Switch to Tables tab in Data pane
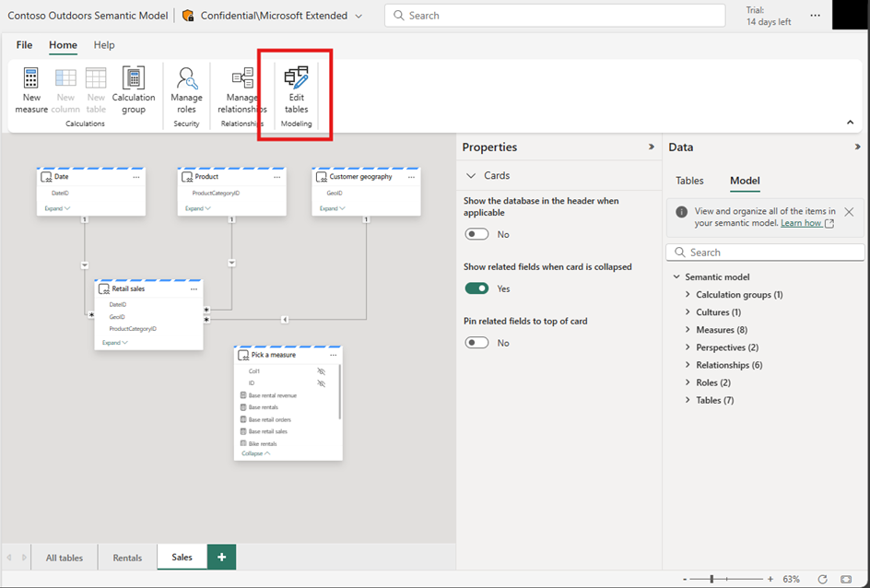Screen dimensions: 870x588 (x=689, y=181)
